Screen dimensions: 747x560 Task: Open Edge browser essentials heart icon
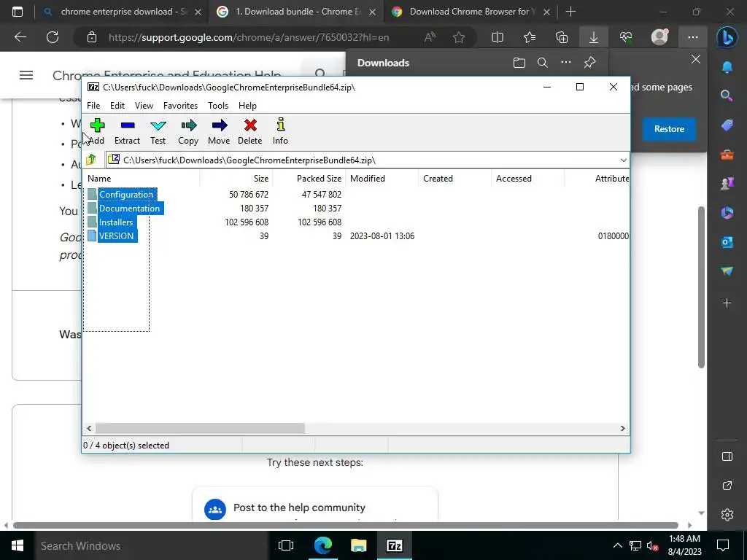[x=626, y=37]
